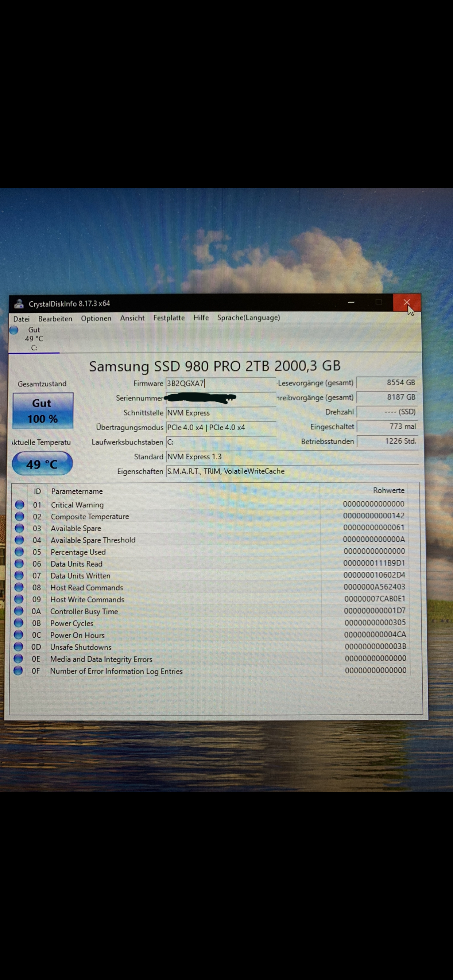Click the Betriebsstunden value 1226 Std.
453x980 pixels.
(387, 441)
